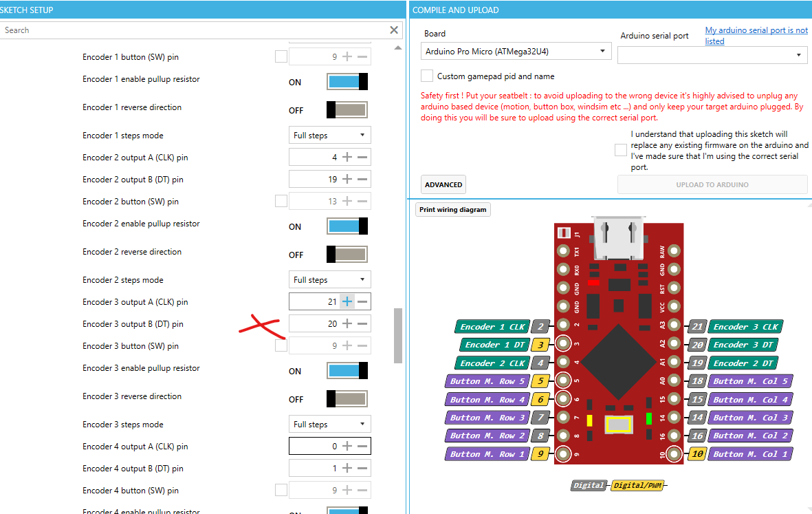Click Print wiring diagram
Viewport: 812px width, 514px height.
[x=452, y=209]
